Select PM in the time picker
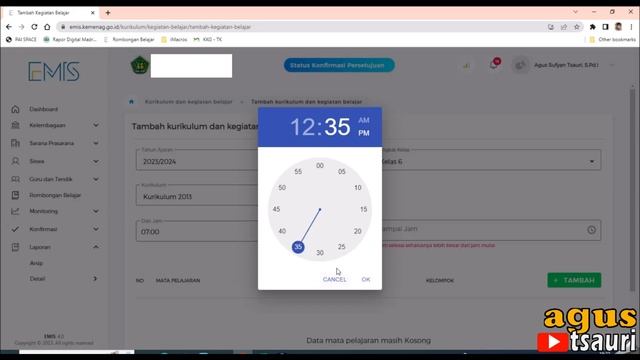The height and width of the screenshot is (360, 640). click(x=364, y=133)
